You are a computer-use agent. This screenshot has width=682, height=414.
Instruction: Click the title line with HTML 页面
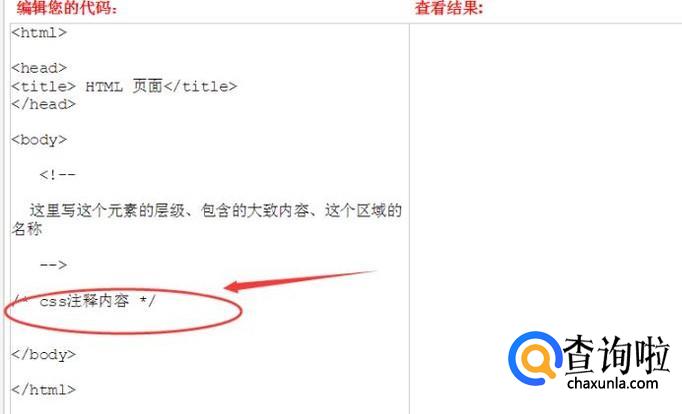click(x=124, y=86)
